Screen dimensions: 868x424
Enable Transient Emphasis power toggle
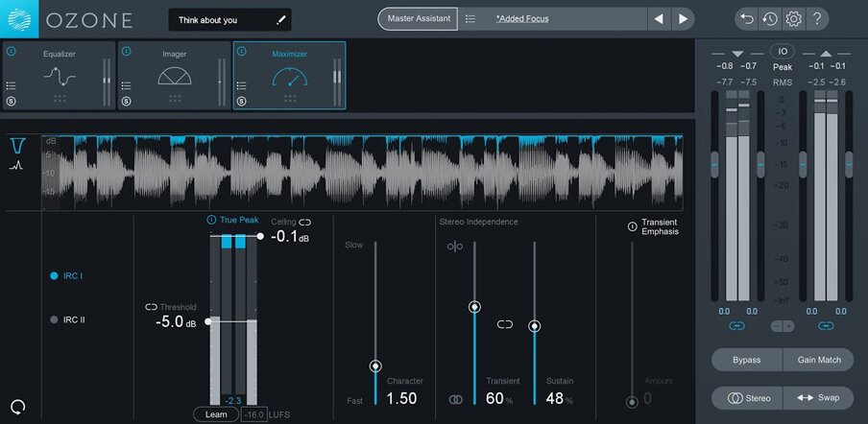[632, 226]
